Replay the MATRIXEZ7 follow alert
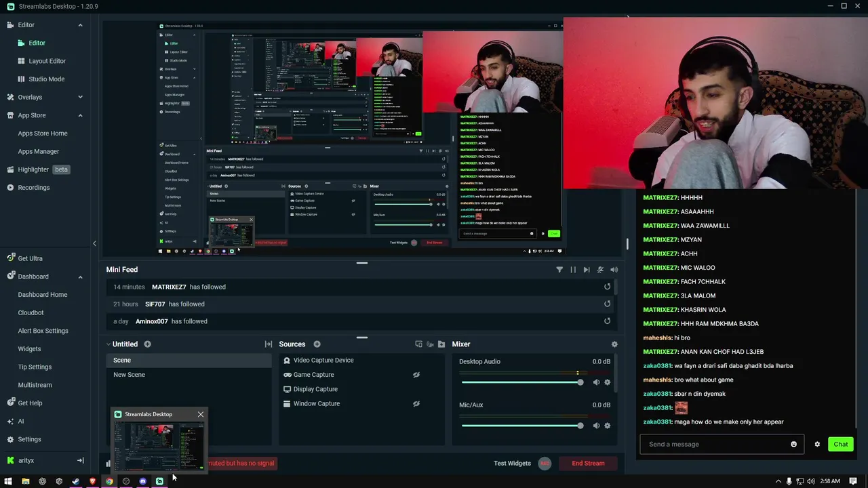 click(607, 287)
